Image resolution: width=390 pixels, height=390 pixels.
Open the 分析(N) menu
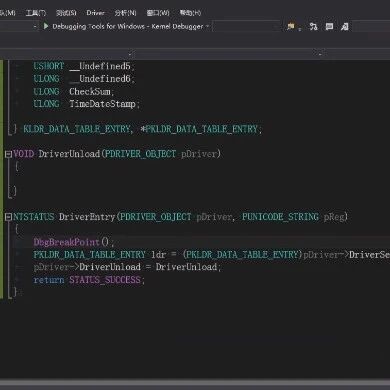pos(125,13)
